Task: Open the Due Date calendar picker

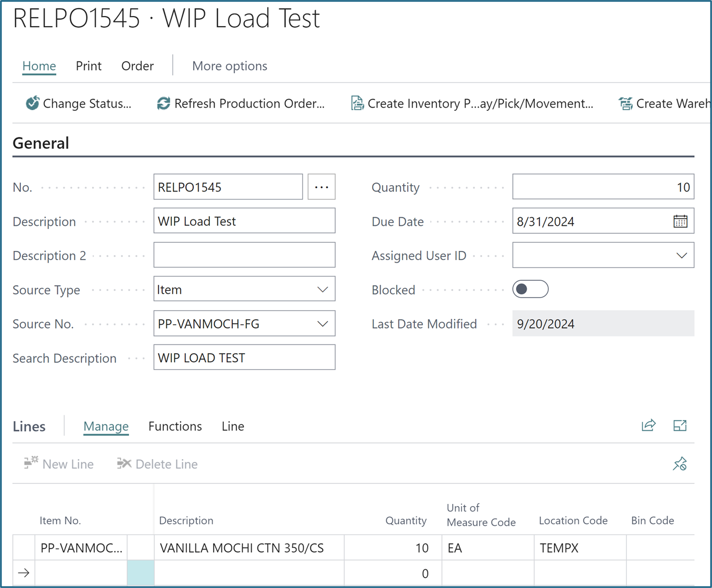Action: click(680, 221)
